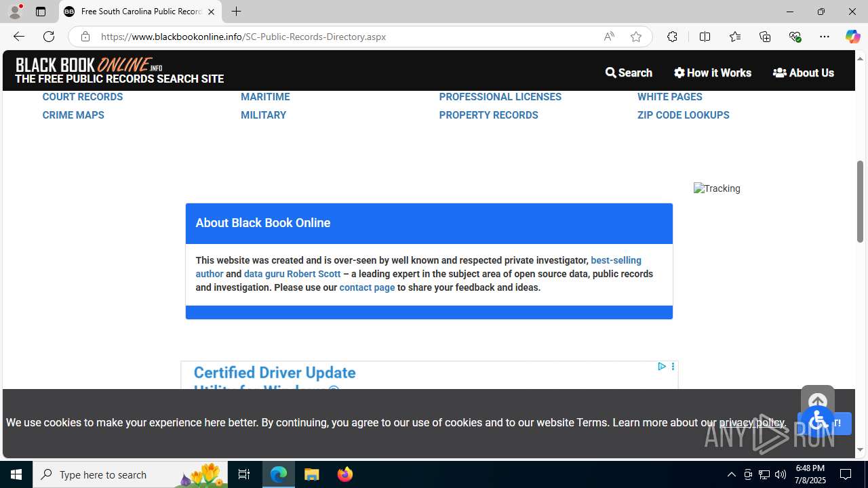
Task: Open the Extensions puzzle icon
Action: [x=672, y=37]
